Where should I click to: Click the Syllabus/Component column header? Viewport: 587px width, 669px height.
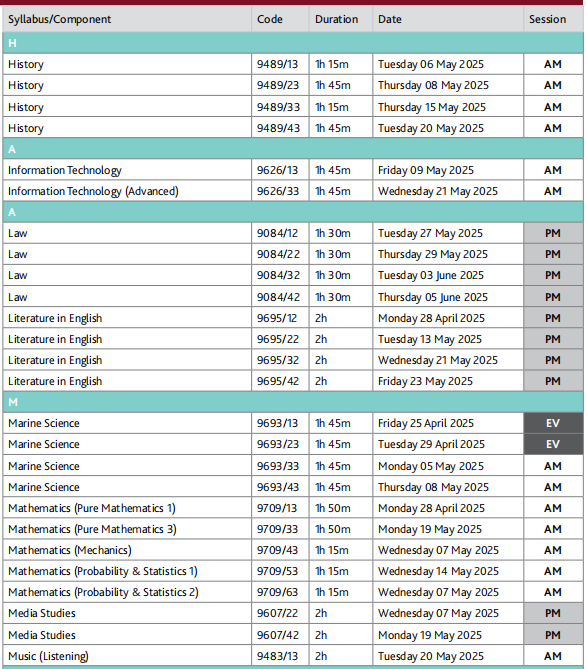(x=60, y=19)
